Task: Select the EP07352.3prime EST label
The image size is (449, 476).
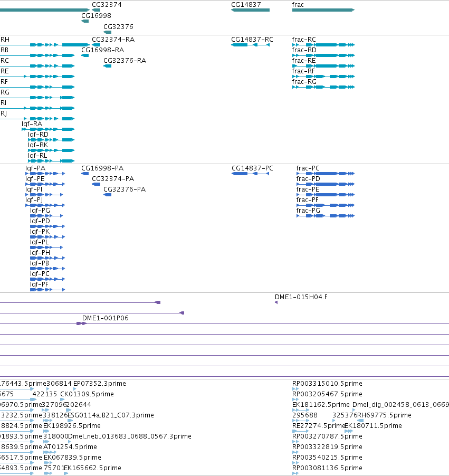Action: [100, 384]
